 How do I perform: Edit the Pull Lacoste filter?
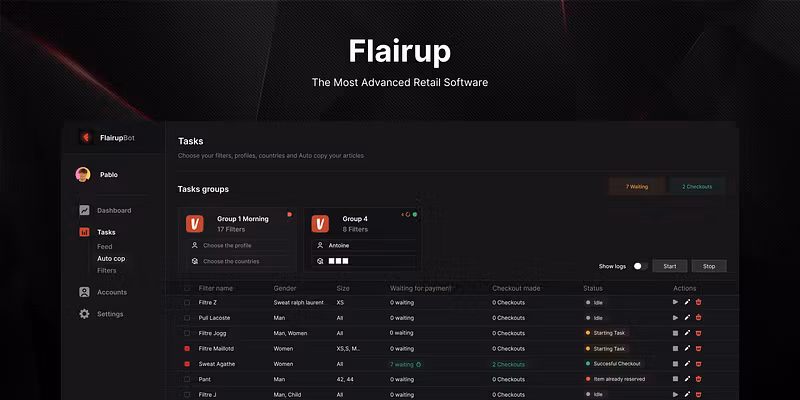687,317
